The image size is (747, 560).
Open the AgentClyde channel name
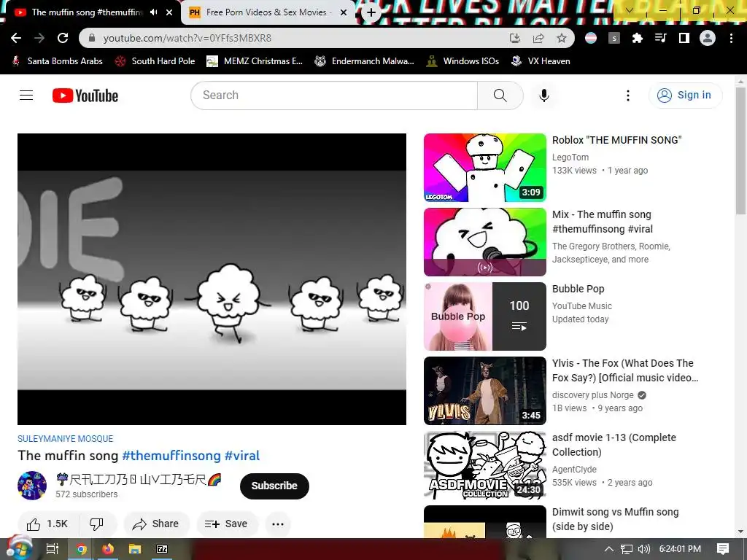click(574, 469)
